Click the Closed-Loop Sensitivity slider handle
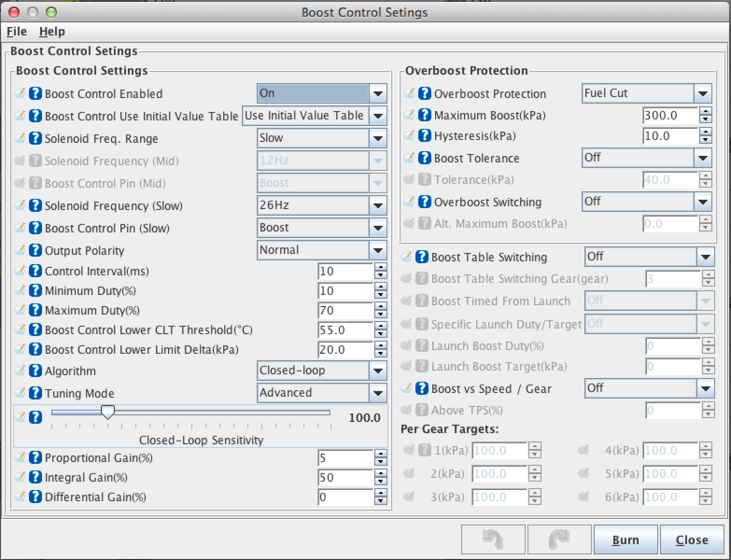 [108, 412]
